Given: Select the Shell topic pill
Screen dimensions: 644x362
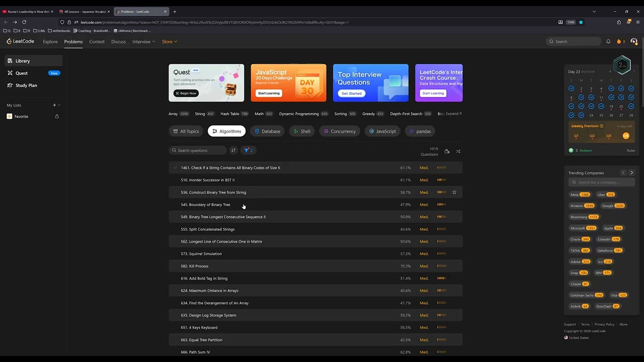Looking at the screenshot, I should 302,131.
